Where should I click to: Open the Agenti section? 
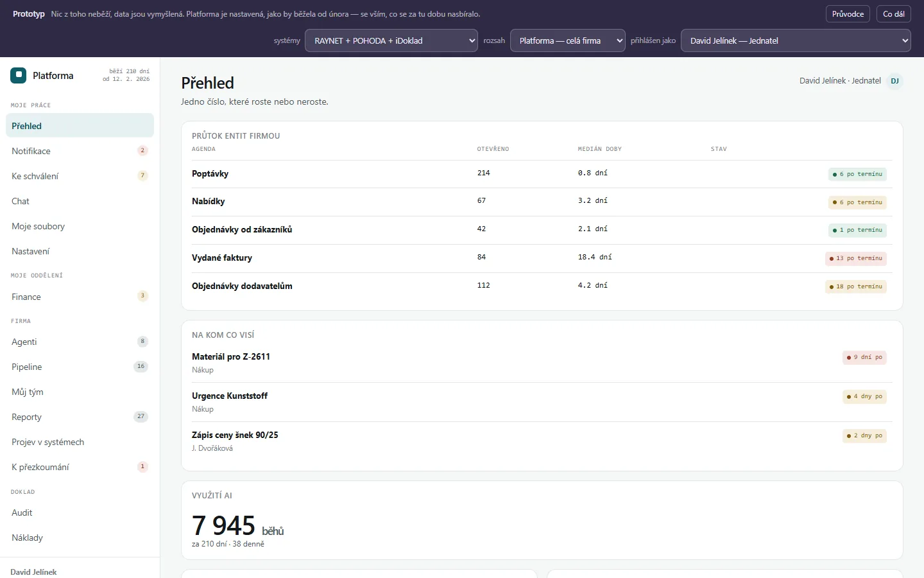[80, 342]
